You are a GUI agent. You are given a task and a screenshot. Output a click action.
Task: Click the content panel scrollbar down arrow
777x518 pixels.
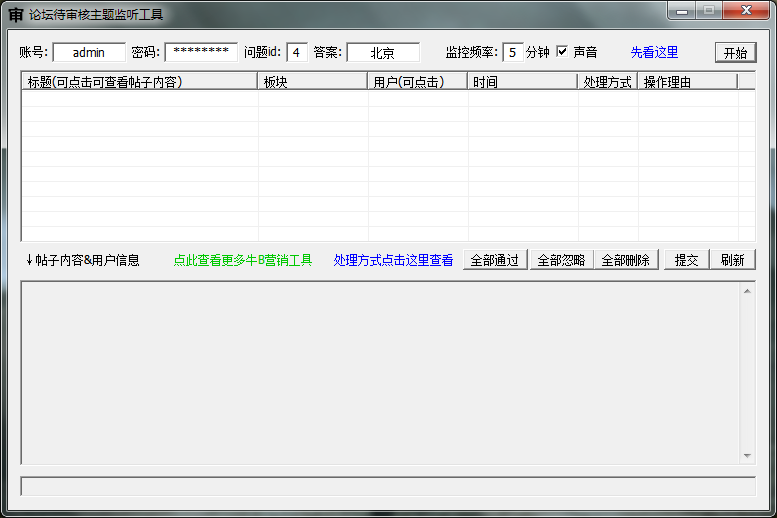click(x=747, y=456)
